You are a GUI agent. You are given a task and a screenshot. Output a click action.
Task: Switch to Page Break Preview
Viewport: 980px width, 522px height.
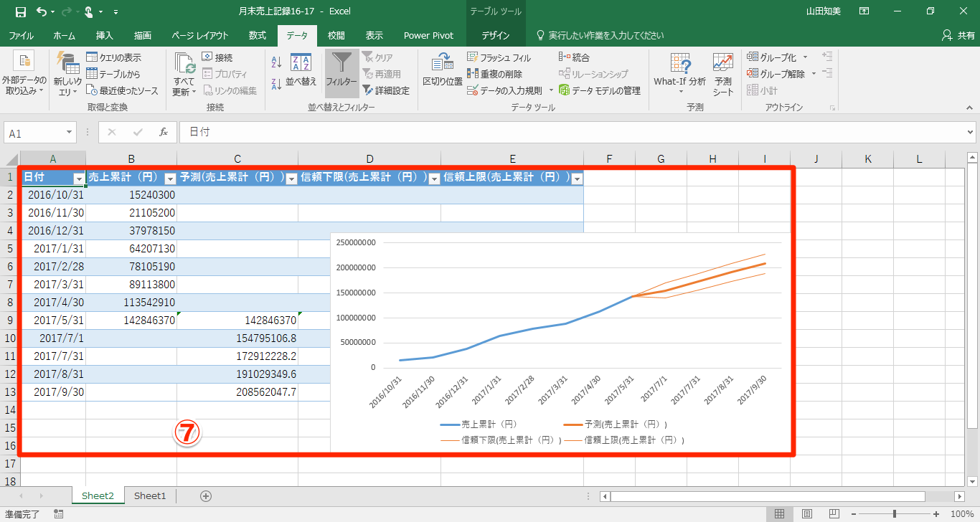(x=834, y=514)
